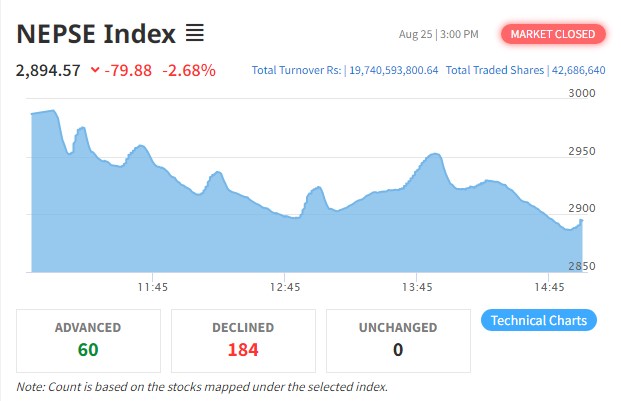Select the ADVANCED count box
Screen dimensions: 621x401
pos(88,338)
